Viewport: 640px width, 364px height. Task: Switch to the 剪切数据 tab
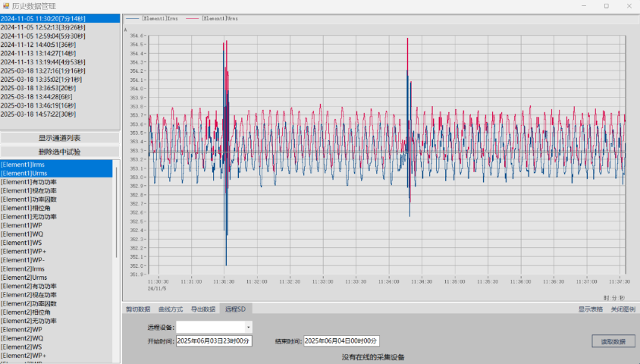click(x=138, y=309)
